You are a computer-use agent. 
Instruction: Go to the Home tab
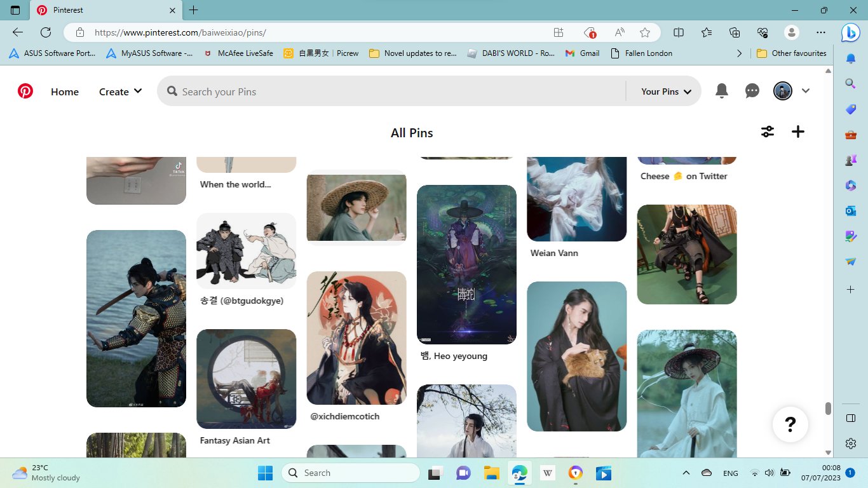pyautogui.click(x=65, y=91)
